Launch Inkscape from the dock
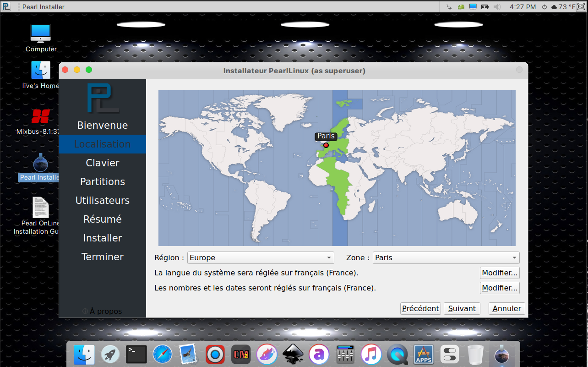588x367 pixels. click(293, 354)
